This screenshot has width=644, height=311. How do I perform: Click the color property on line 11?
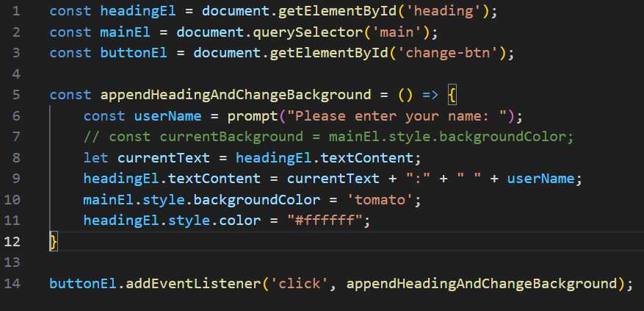(x=240, y=221)
